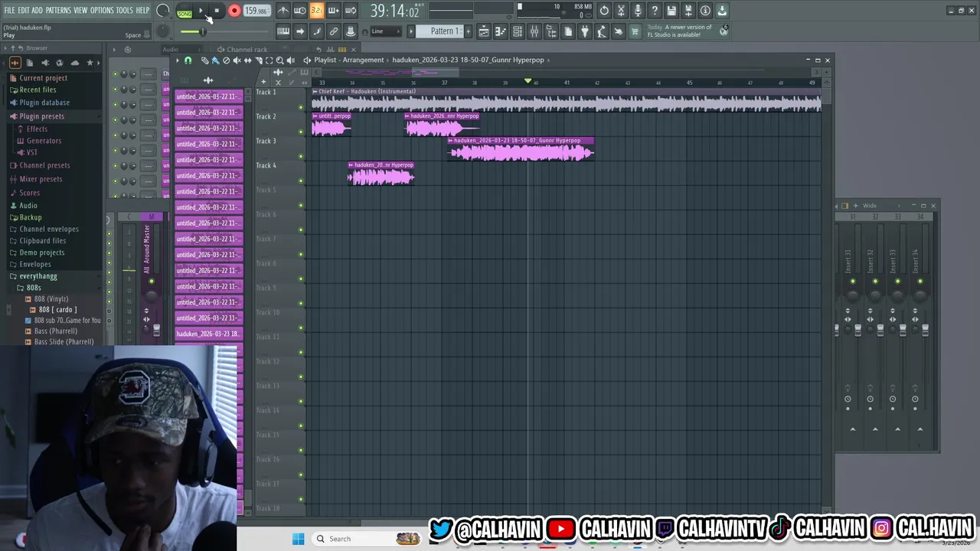Toggle overdub blend recording icon
Viewport: 980px width, 551px height.
point(334,10)
